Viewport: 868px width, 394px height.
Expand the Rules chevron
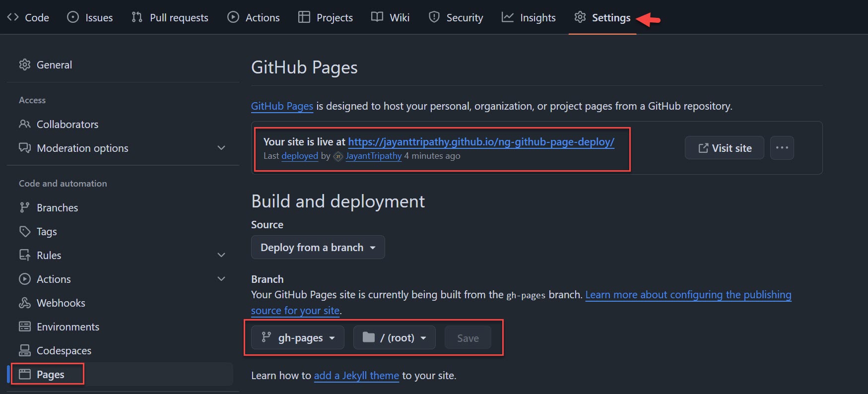(221, 255)
